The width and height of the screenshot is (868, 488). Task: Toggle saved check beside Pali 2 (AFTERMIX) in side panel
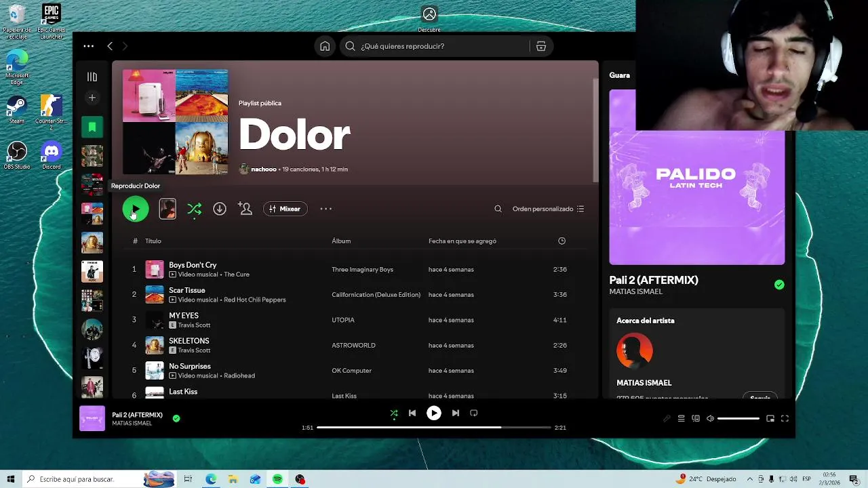point(779,285)
